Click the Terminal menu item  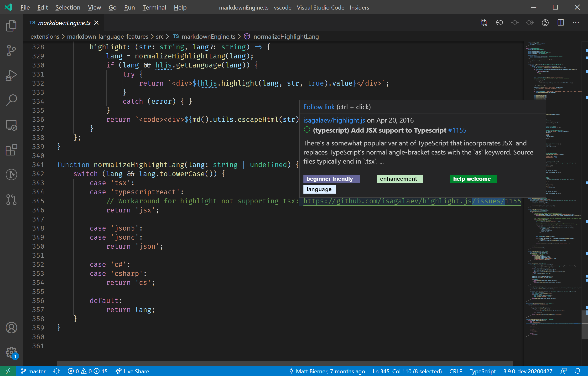[x=154, y=7]
